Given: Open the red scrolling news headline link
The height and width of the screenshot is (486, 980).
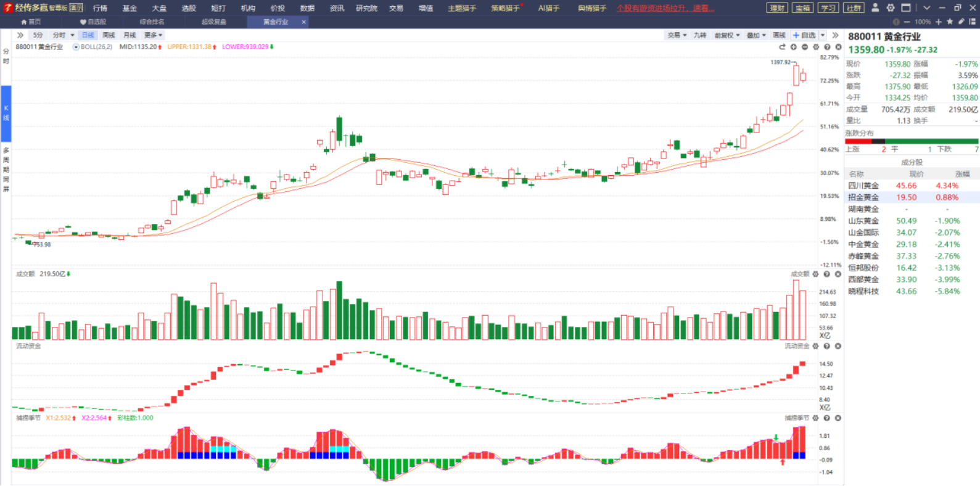Looking at the screenshot, I should (x=665, y=8).
